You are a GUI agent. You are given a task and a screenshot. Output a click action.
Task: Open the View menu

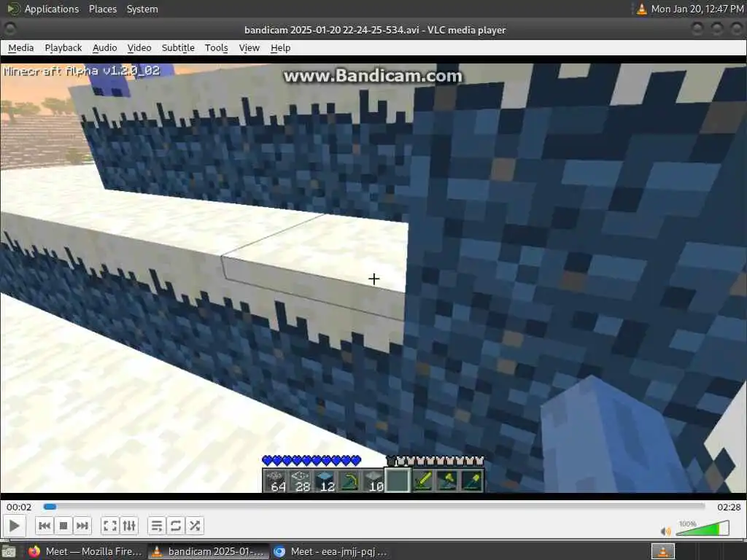(249, 47)
